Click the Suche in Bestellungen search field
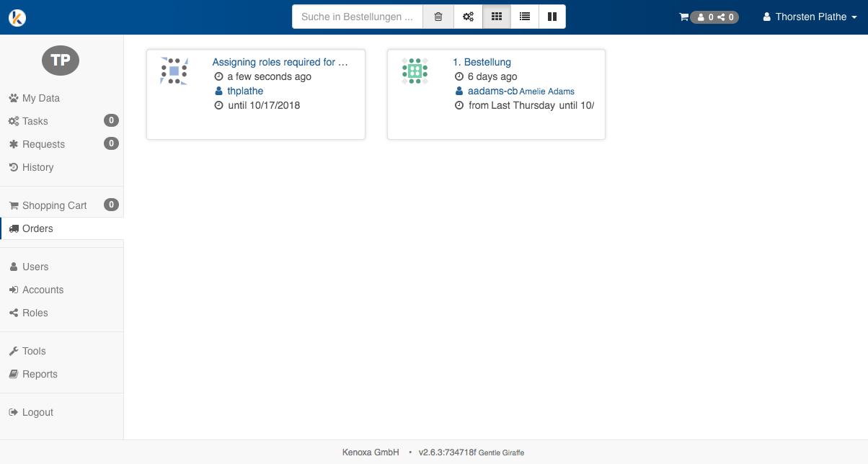Image resolution: width=868 pixels, height=464 pixels. [358, 17]
